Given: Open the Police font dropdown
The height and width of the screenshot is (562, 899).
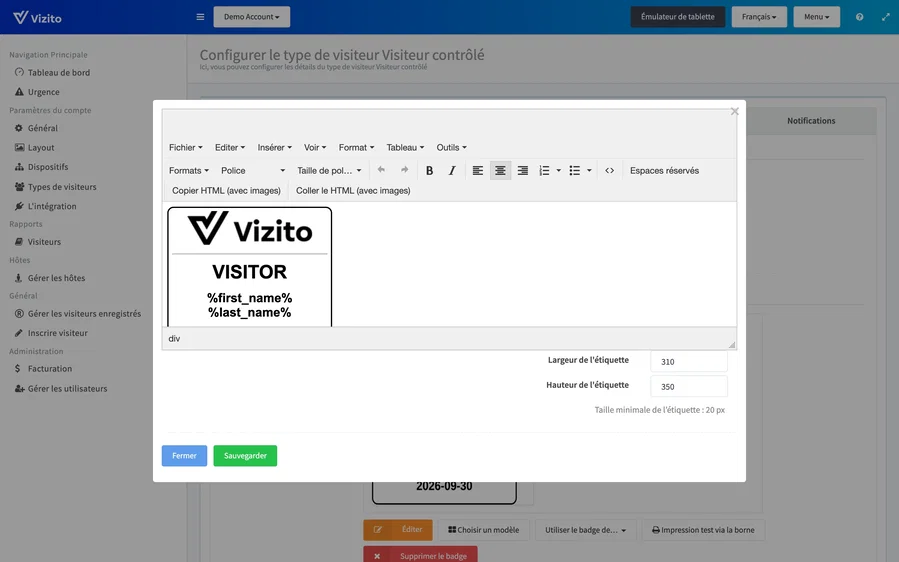Looking at the screenshot, I should pos(253,170).
